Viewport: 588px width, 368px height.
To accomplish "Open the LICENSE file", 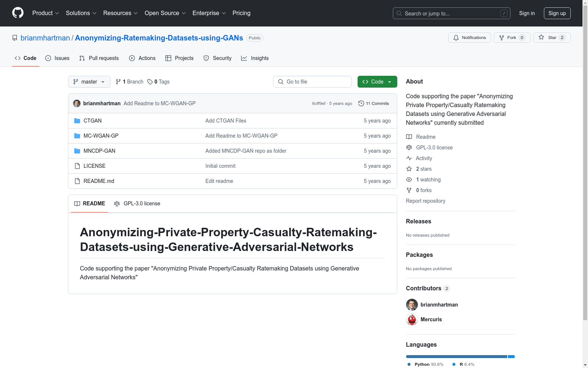I will pos(94,166).
